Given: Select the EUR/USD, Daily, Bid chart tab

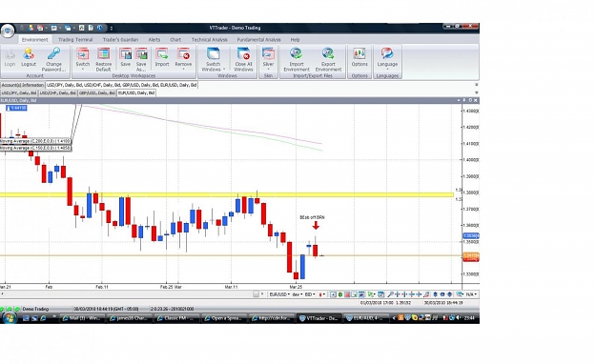Looking at the screenshot, I should [136, 92].
